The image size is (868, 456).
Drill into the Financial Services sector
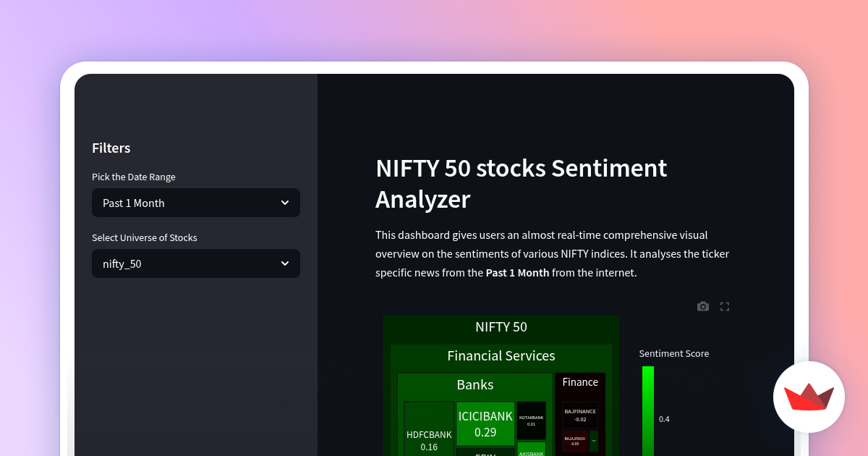pyautogui.click(x=501, y=355)
